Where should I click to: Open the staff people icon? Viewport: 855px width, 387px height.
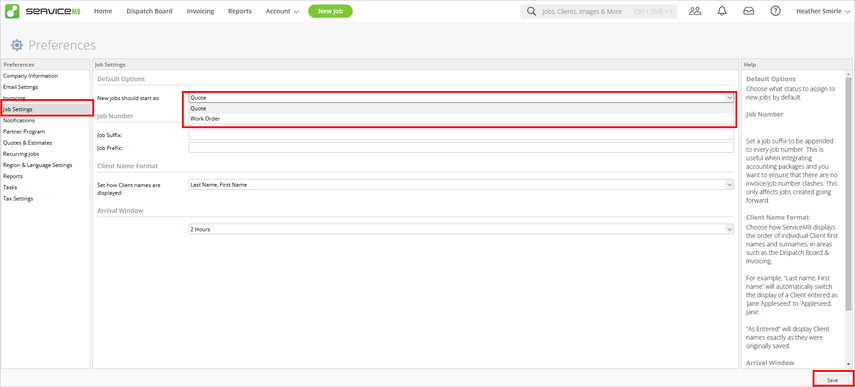tap(695, 11)
